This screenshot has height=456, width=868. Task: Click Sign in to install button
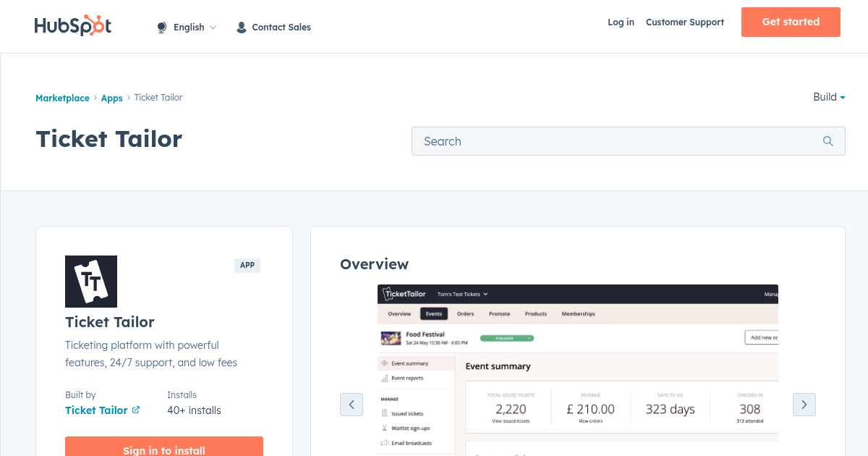164,448
